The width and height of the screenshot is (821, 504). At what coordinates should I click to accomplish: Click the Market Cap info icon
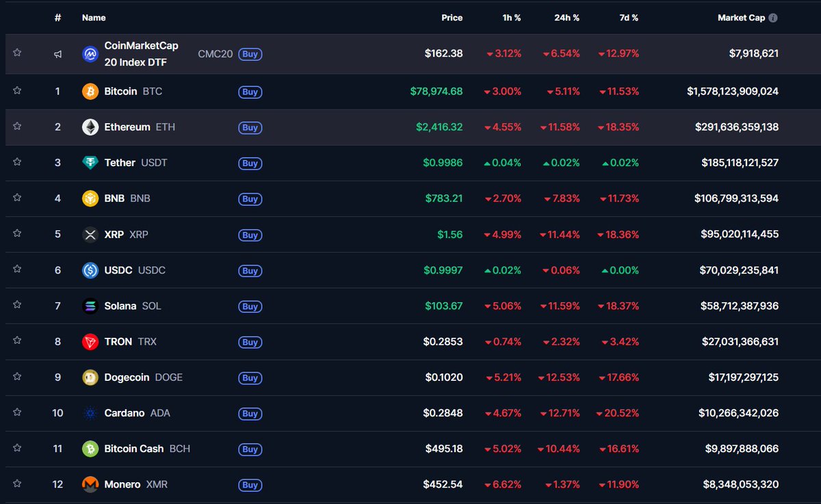pyautogui.click(x=773, y=18)
